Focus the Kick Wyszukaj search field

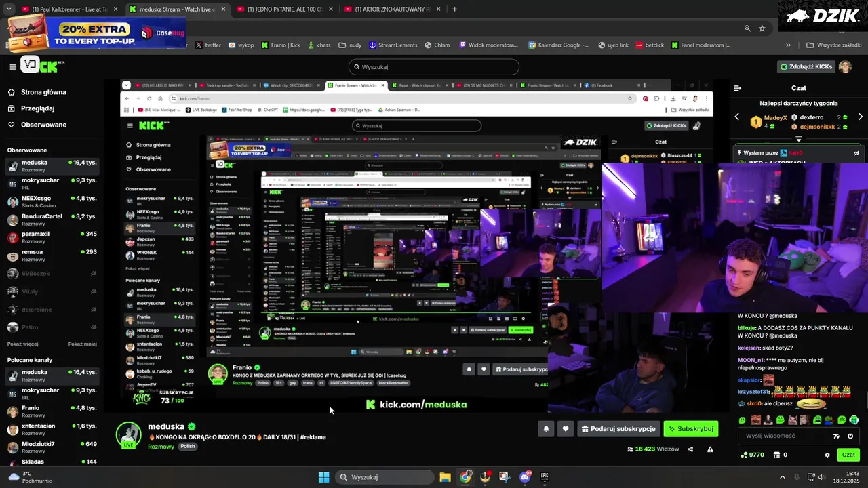[434, 67]
